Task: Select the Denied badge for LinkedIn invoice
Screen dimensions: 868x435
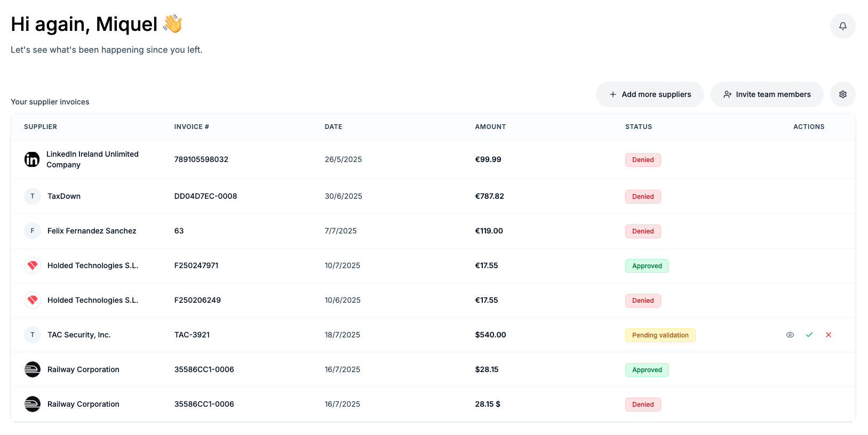Action: click(643, 160)
